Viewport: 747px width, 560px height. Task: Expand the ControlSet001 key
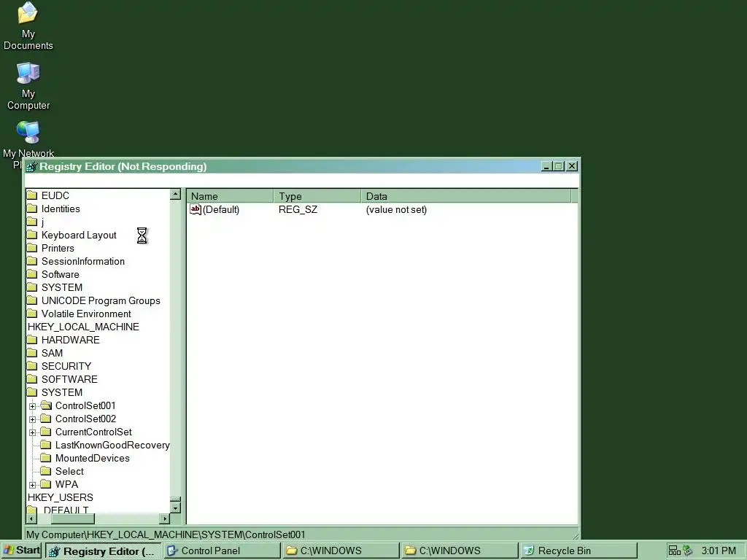(32, 406)
